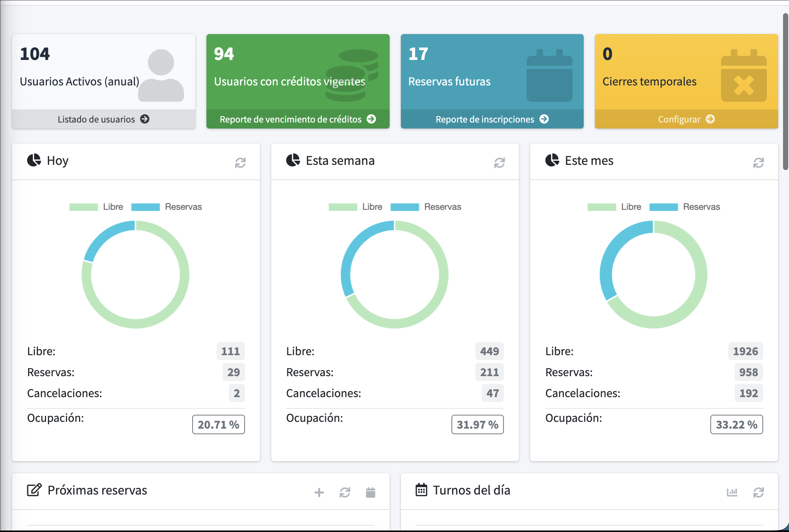The height and width of the screenshot is (532, 789).
Task: Click the calendar-x icon on Cierres temporales
Action: tap(744, 76)
